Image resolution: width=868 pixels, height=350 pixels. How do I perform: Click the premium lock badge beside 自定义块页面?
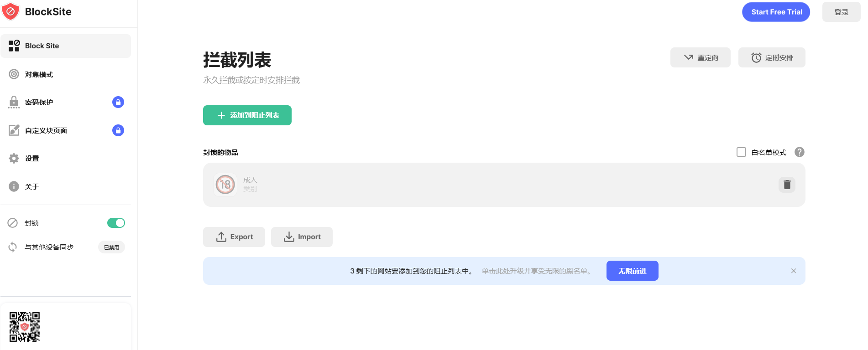click(x=118, y=130)
